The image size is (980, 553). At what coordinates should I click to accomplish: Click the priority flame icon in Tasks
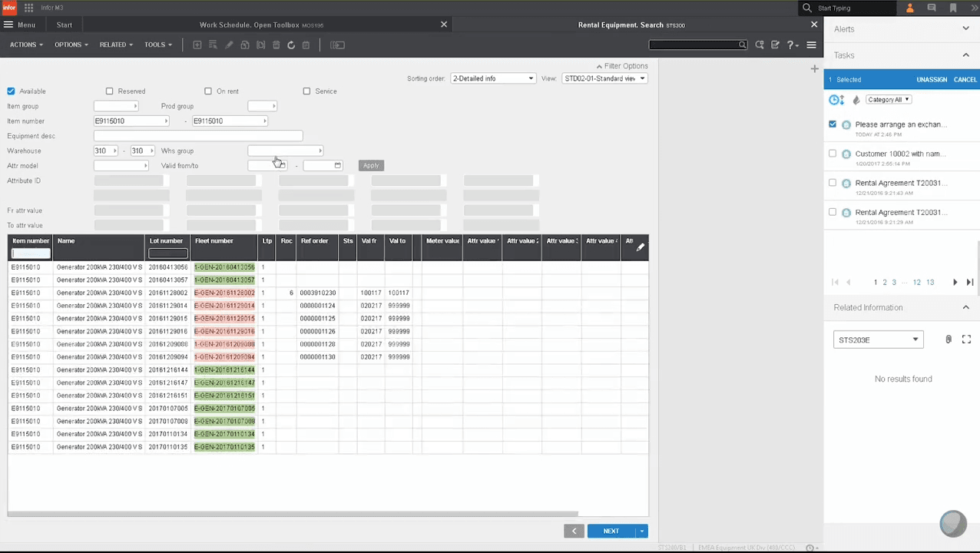pyautogui.click(x=856, y=100)
